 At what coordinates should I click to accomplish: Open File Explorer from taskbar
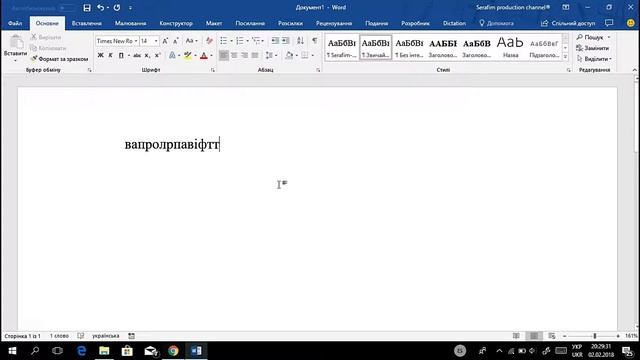click(x=104, y=351)
